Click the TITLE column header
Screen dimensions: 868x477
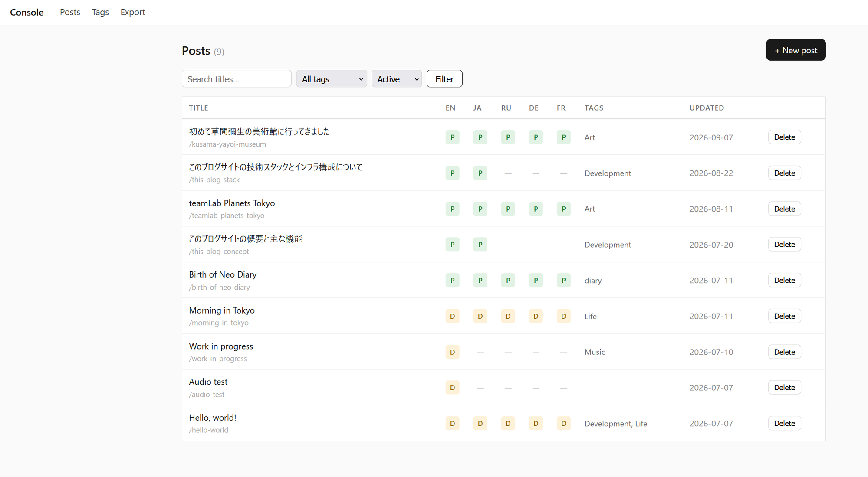[198, 108]
